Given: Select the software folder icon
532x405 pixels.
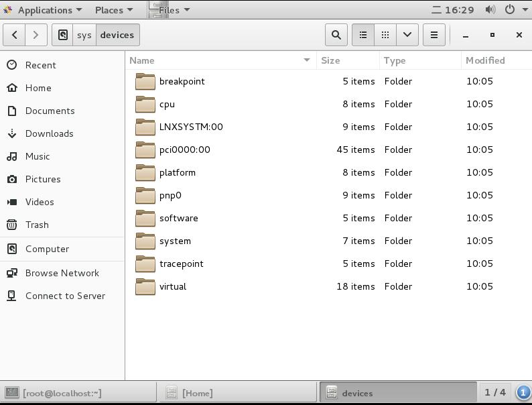Looking at the screenshot, I should coord(145,219).
